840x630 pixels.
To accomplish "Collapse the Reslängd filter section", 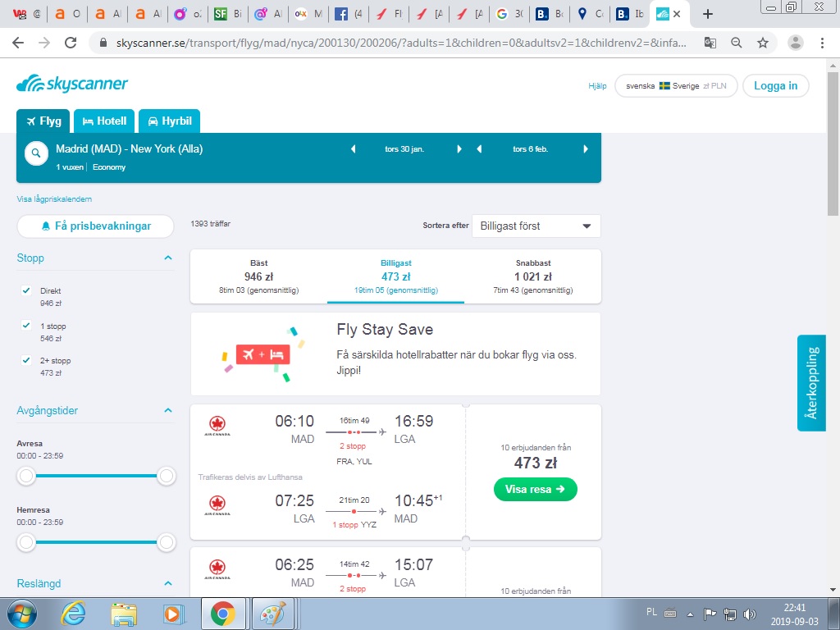I will click(x=167, y=583).
